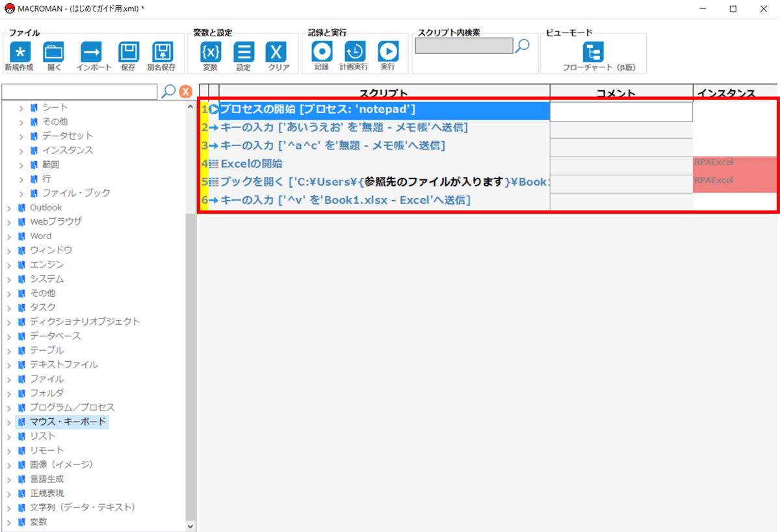Viewport: 780px width, 532px height.
Task: Click the コメント column header
Action: point(621,93)
